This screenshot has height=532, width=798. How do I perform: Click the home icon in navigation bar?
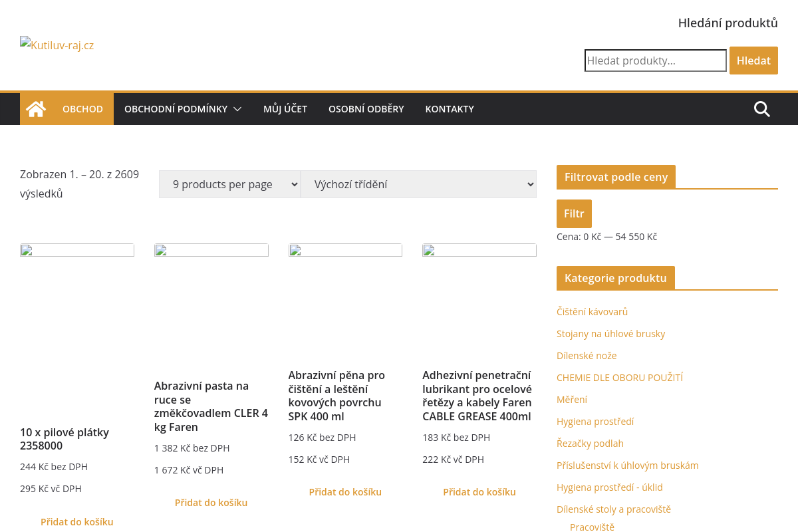[x=36, y=109]
